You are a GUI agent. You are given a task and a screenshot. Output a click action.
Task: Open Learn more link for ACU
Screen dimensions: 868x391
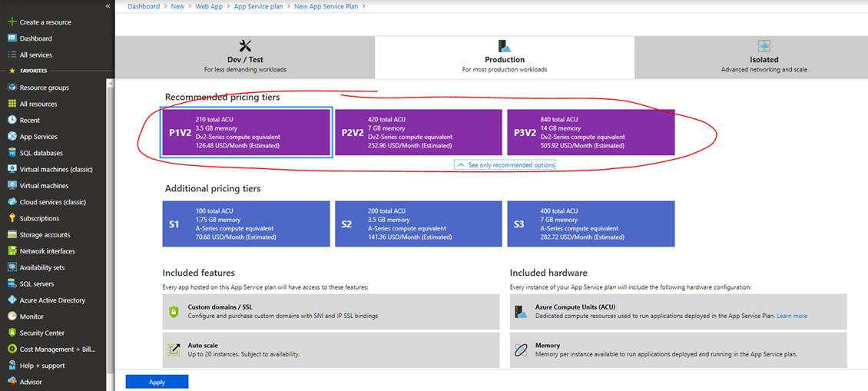click(x=792, y=316)
